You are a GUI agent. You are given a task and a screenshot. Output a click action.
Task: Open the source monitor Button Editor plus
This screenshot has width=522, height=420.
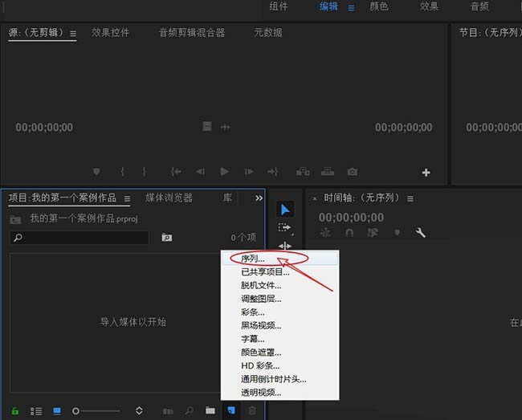[x=426, y=173]
